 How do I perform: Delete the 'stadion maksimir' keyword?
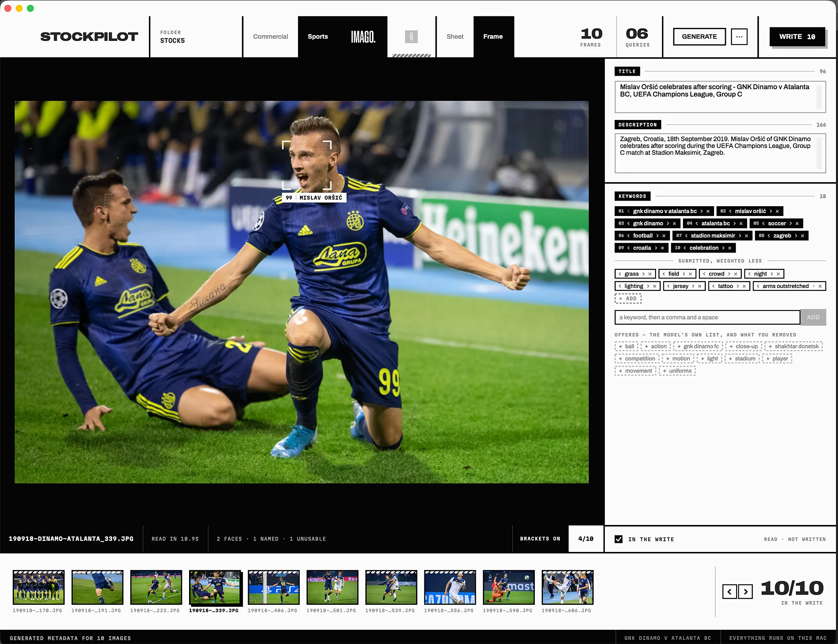[x=746, y=236]
